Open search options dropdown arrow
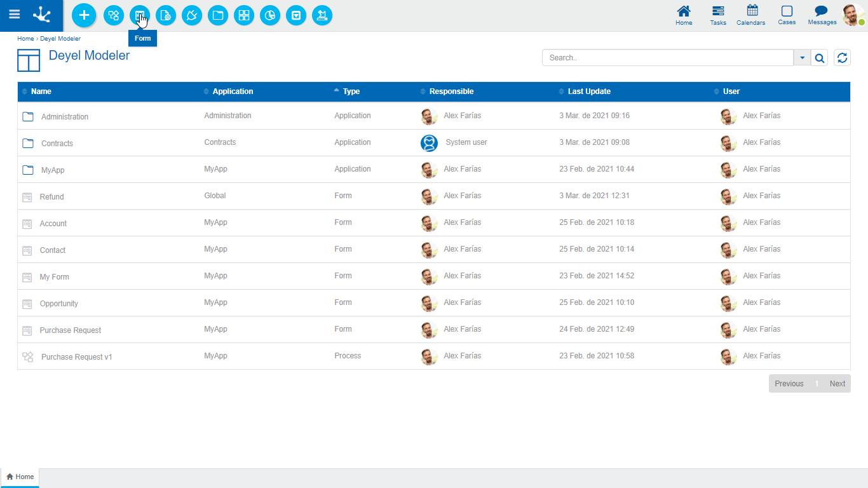The width and height of the screenshot is (868, 488). (802, 58)
